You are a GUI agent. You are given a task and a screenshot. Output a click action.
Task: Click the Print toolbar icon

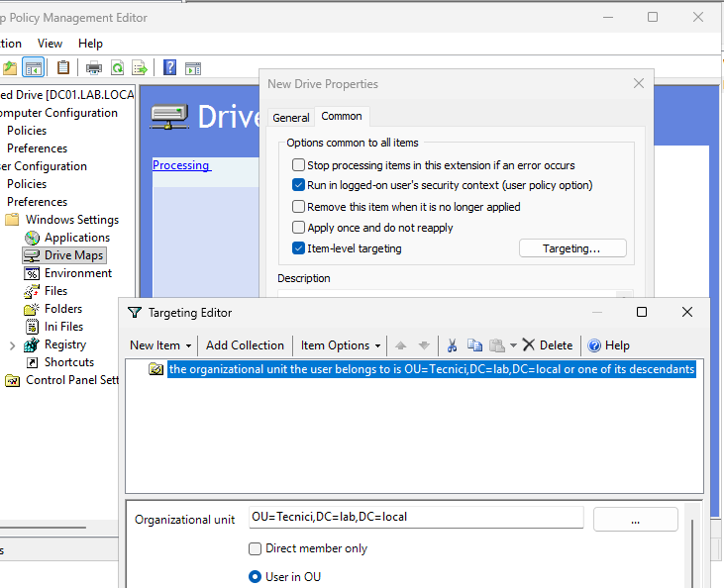pyautogui.click(x=94, y=68)
